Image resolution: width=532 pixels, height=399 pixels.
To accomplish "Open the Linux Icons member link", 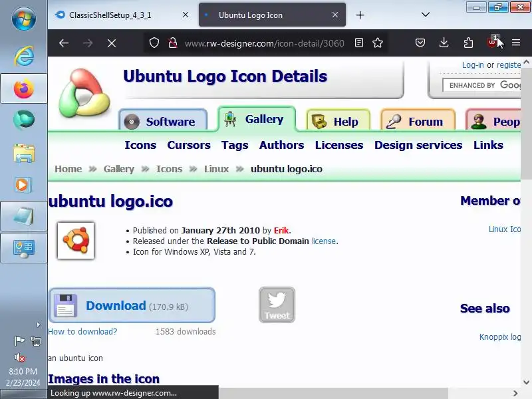I will [x=505, y=229].
